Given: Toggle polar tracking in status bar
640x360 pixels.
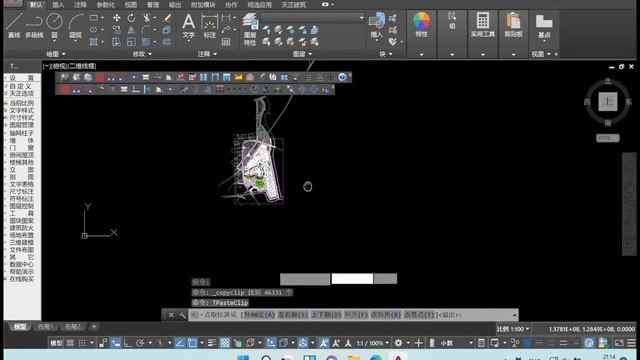Looking at the screenshot, I should tap(140, 343).
